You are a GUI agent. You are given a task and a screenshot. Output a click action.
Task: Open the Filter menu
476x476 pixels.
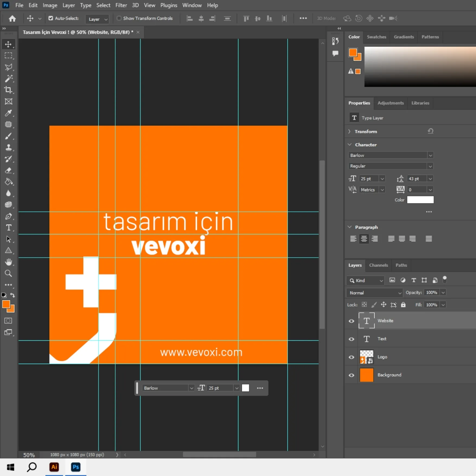click(121, 5)
